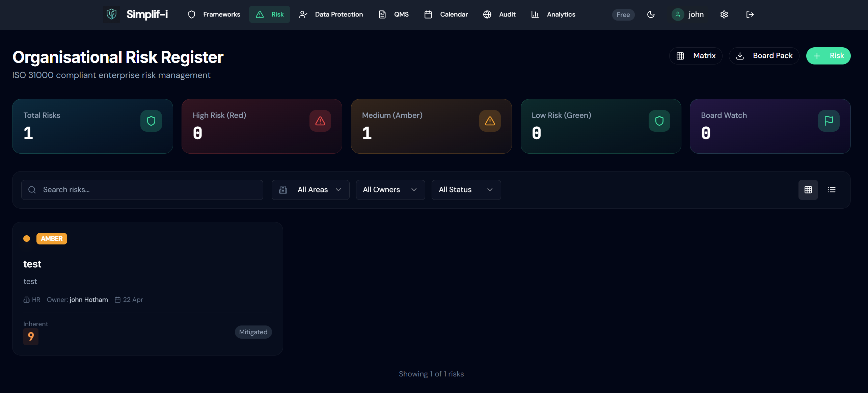Download the Board Pack

(x=764, y=56)
